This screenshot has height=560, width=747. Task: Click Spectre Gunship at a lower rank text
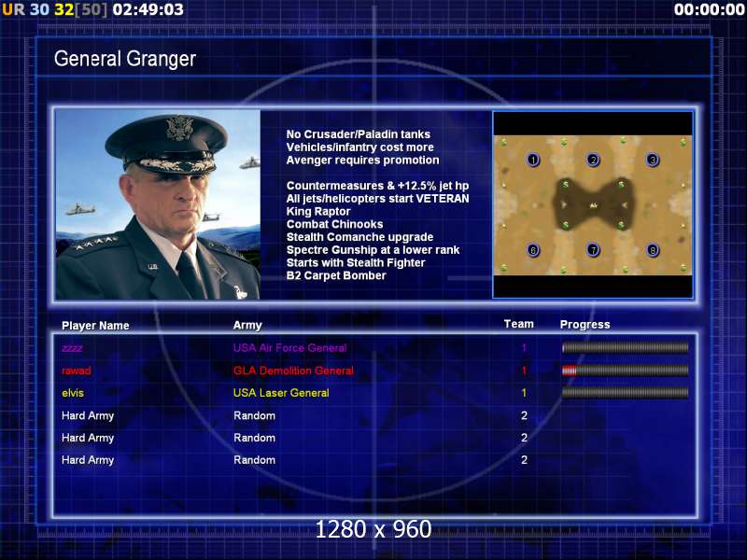(373, 250)
